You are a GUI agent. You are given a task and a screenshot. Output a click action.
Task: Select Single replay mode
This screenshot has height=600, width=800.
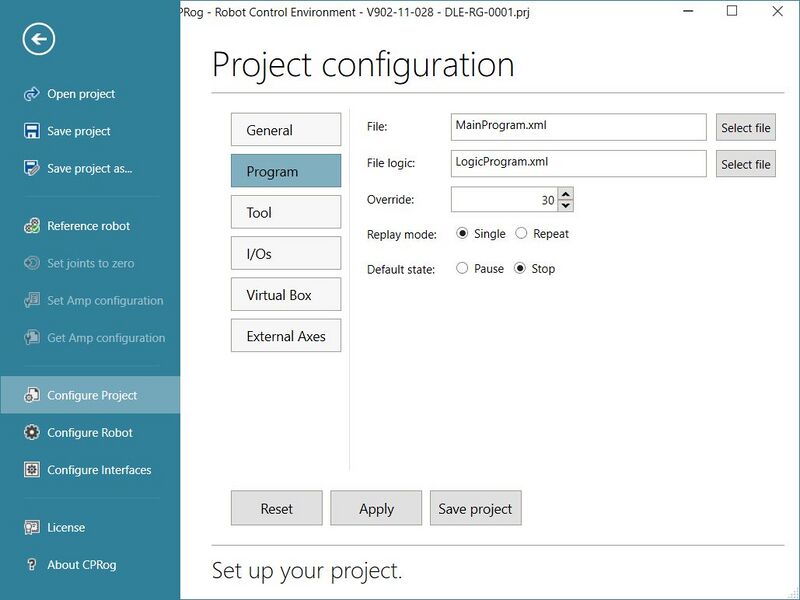pyautogui.click(x=462, y=234)
